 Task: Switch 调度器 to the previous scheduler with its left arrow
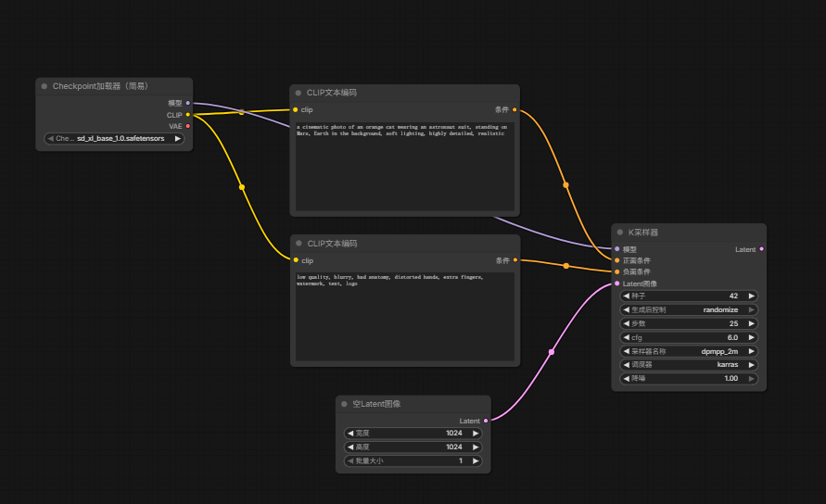627,364
